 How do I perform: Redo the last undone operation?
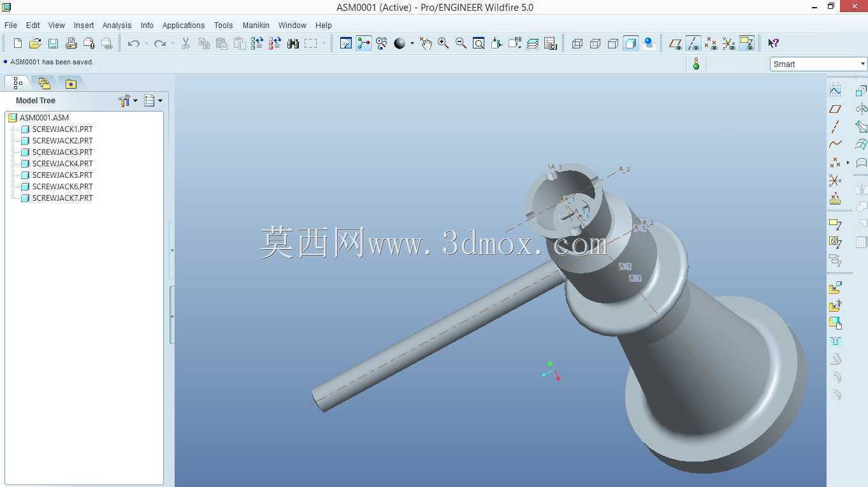[160, 43]
